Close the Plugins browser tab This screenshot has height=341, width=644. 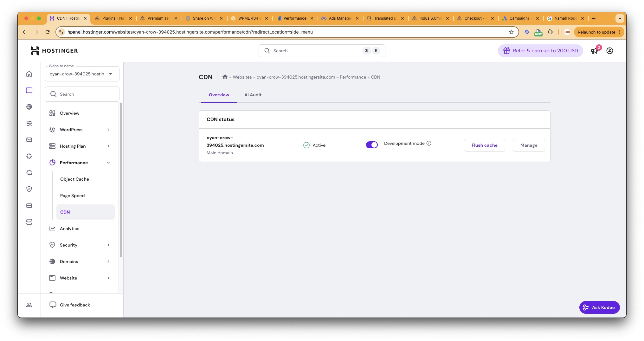[131, 18]
